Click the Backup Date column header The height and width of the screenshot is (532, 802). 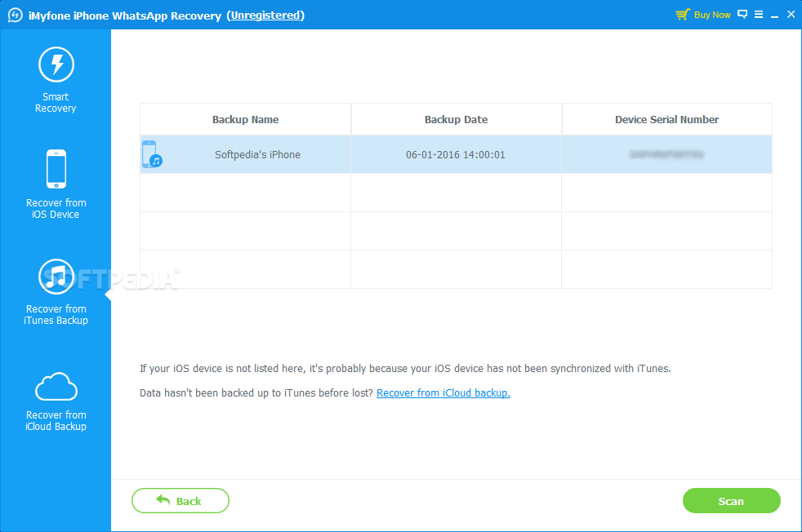click(457, 120)
